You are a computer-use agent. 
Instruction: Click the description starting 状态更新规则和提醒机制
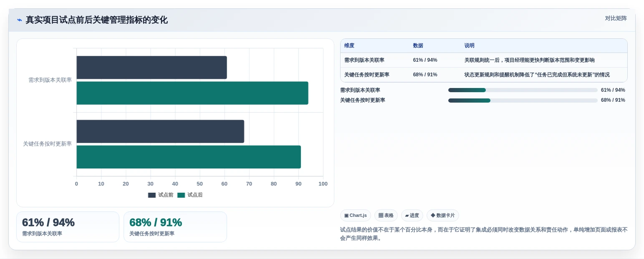coord(537,75)
